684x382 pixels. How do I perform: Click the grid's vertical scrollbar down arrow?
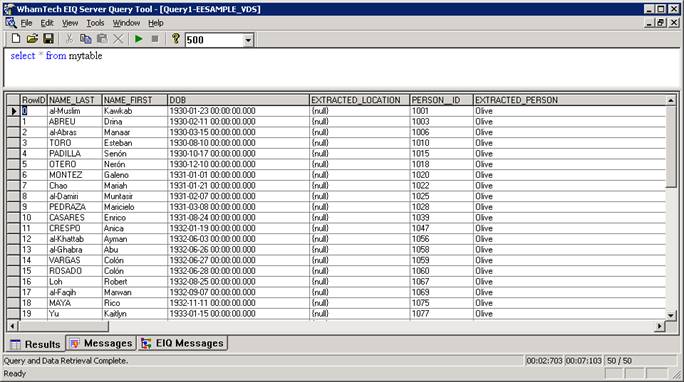tap(671, 315)
